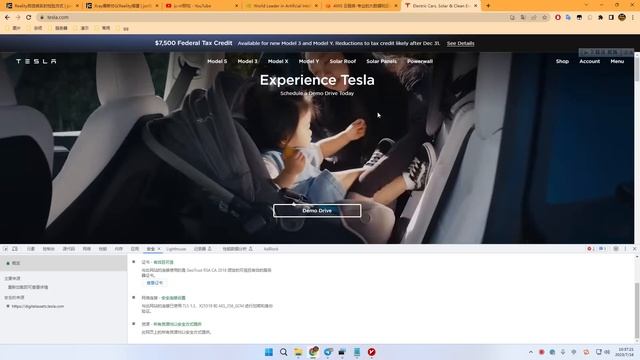Image resolution: width=640 pixels, height=360 pixels.
Task: Select the DevTools Security tab
Action: pyautogui.click(x=151, y=249)
